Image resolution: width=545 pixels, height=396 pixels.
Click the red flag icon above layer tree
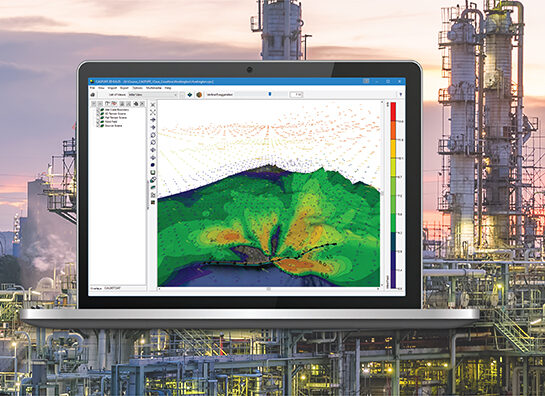114,104
